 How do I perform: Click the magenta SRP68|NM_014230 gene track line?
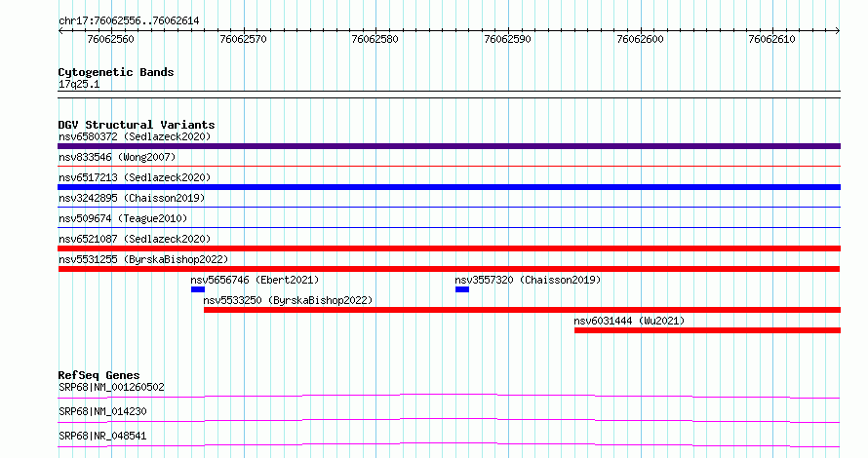tap(449, 420)
